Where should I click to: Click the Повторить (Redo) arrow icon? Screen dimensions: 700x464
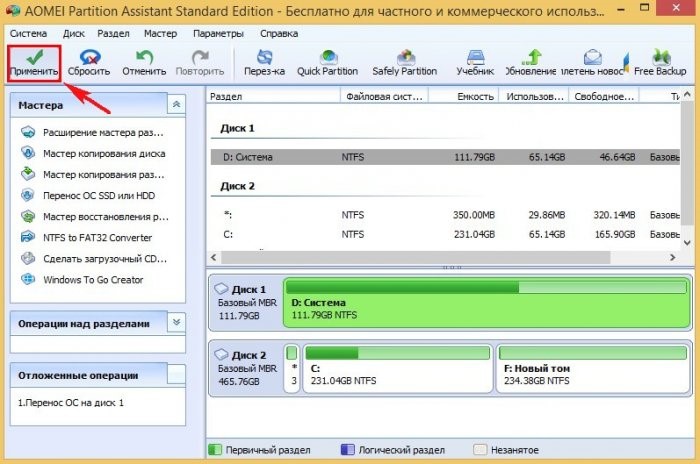pyautogui.click(x=200, y=57)
